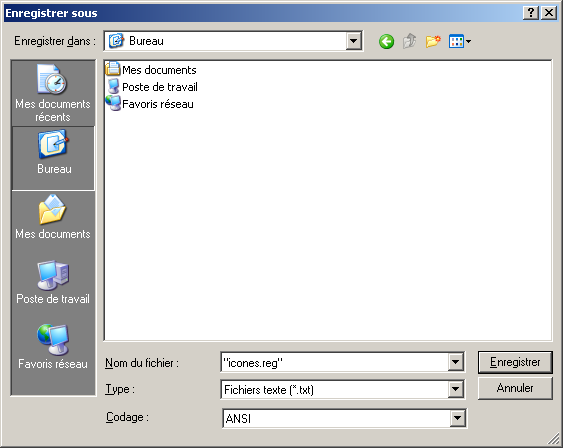Click the up one level folder icon
Image resolution: width=563 pixels, height=448 pixels.
click(x=409, y=42)
